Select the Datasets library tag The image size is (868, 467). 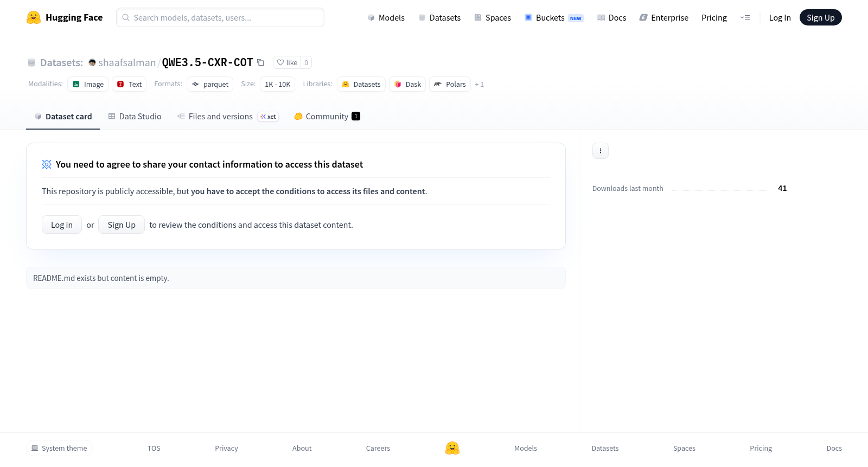tap(361, 84)
